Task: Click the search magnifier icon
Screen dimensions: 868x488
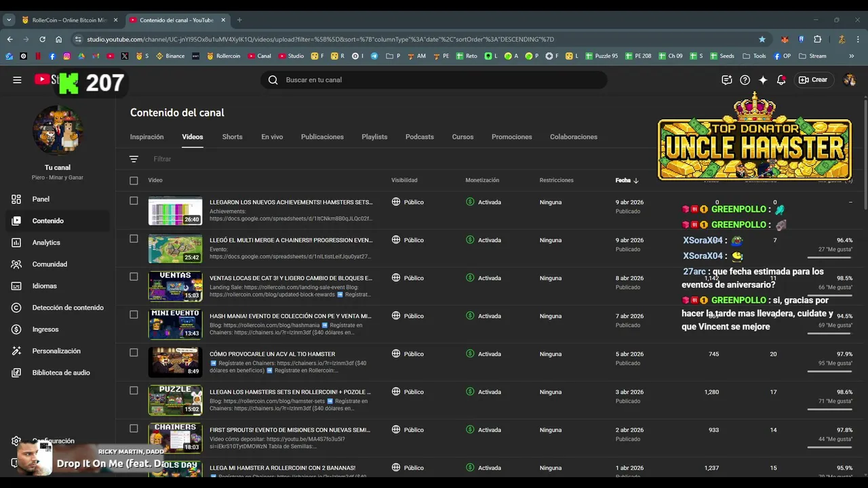Action: click(x=273, y=80)
